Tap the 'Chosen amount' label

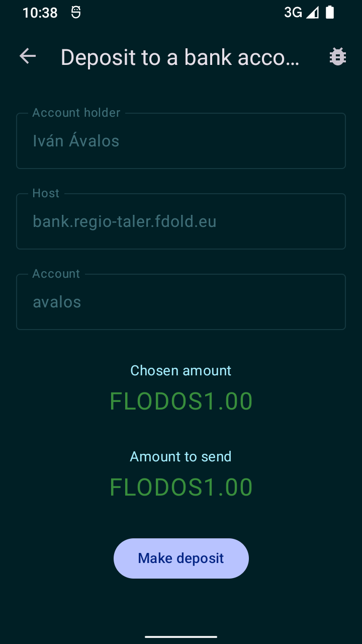(x=181, y=371)
